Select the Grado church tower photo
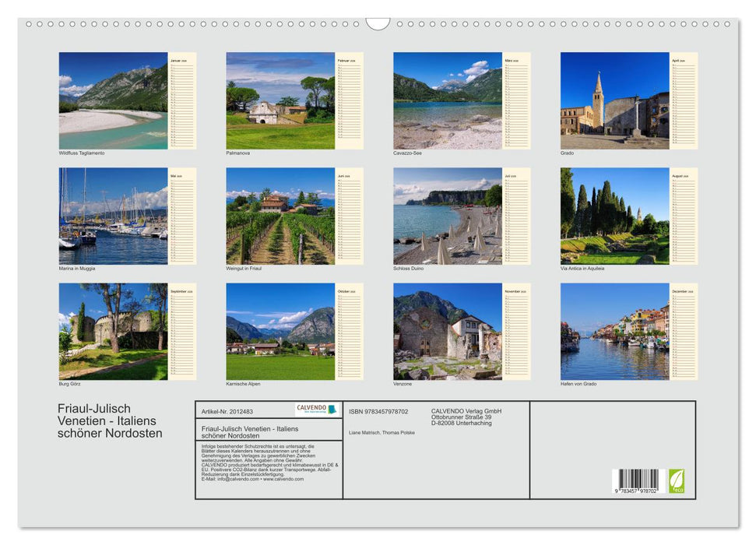 click(x=614, y=100)
